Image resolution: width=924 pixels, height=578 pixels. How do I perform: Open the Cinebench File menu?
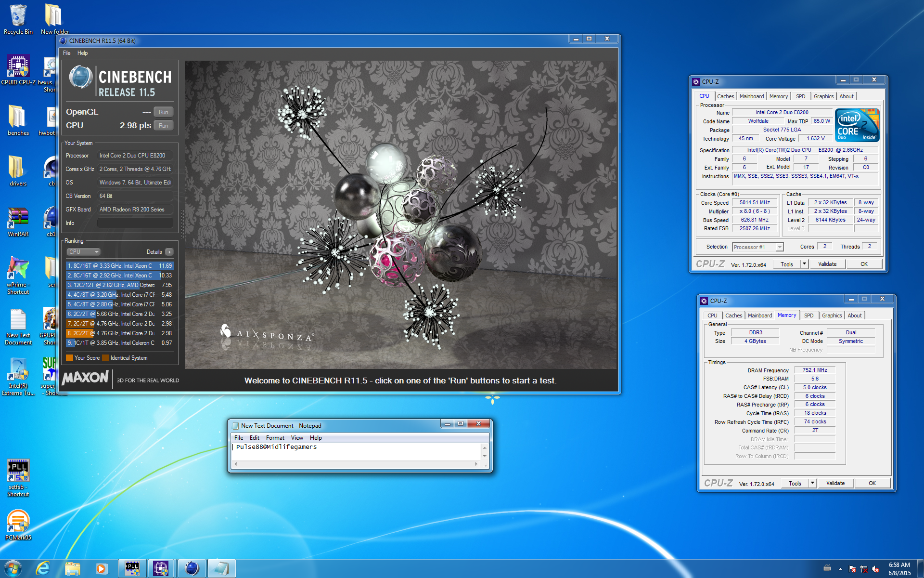pos(67,53)
